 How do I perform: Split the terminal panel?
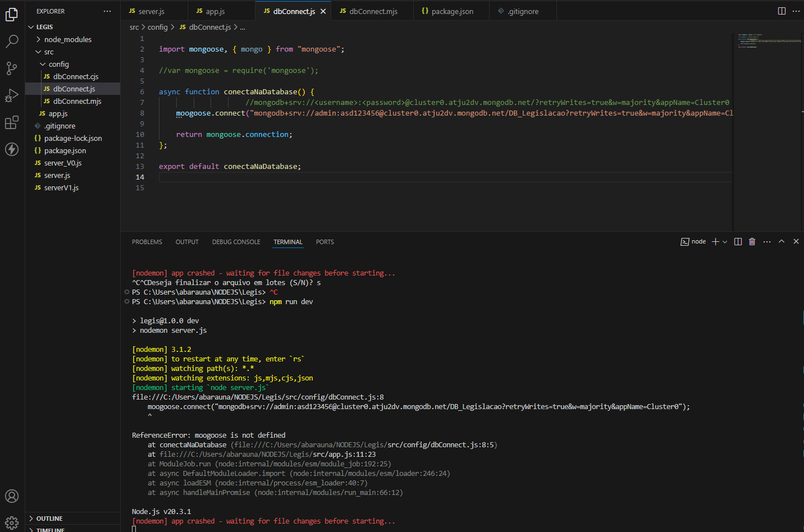pyautogui.click(x=738, y=242)
